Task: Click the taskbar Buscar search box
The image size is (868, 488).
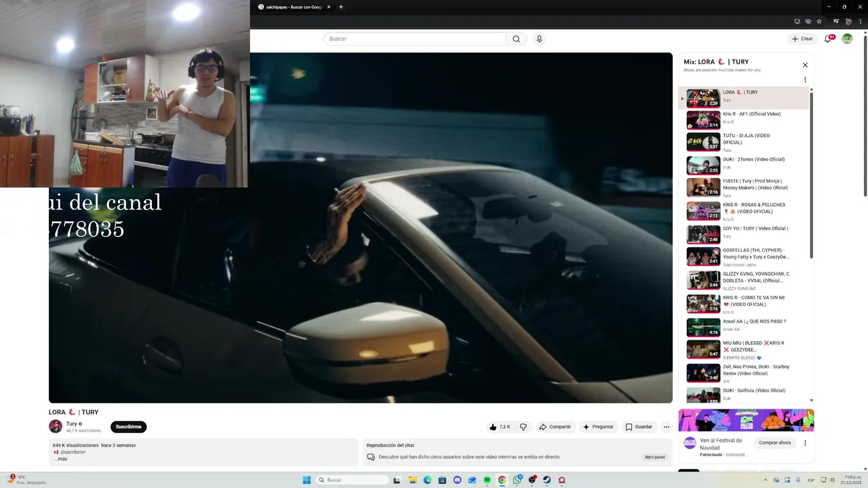Action: pos(353,480)
